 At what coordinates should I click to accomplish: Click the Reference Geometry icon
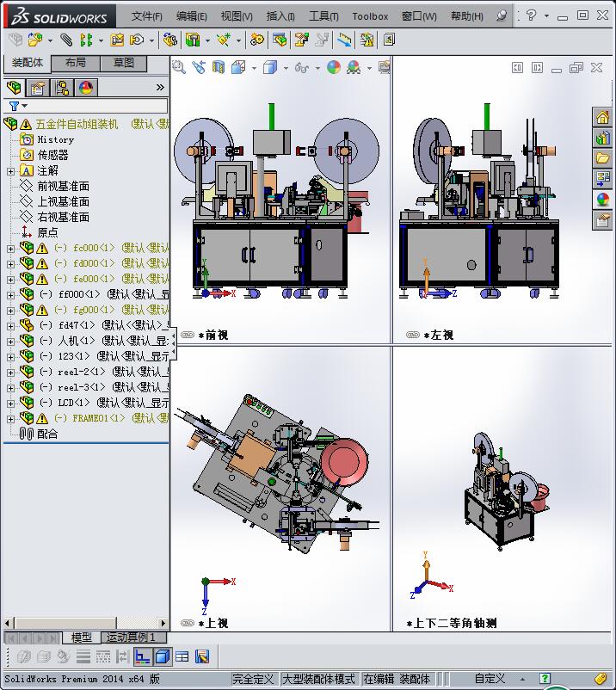(224, 40)
